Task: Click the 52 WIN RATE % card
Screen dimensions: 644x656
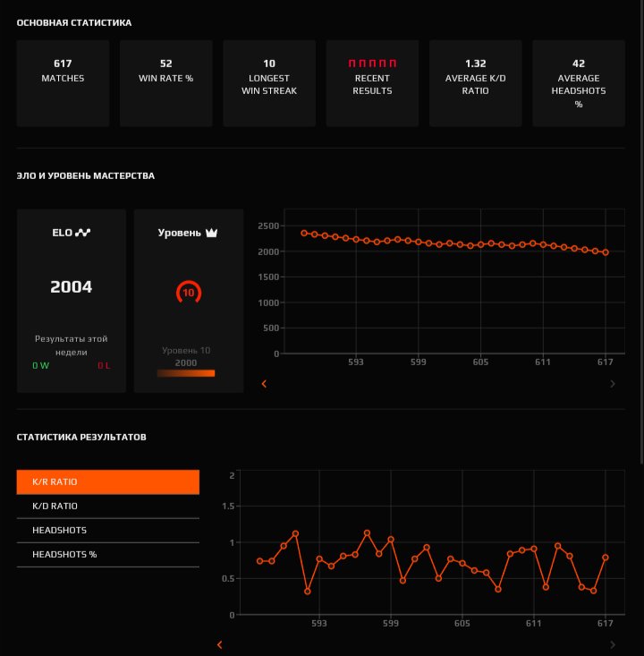Action: [x=166, y=83]
